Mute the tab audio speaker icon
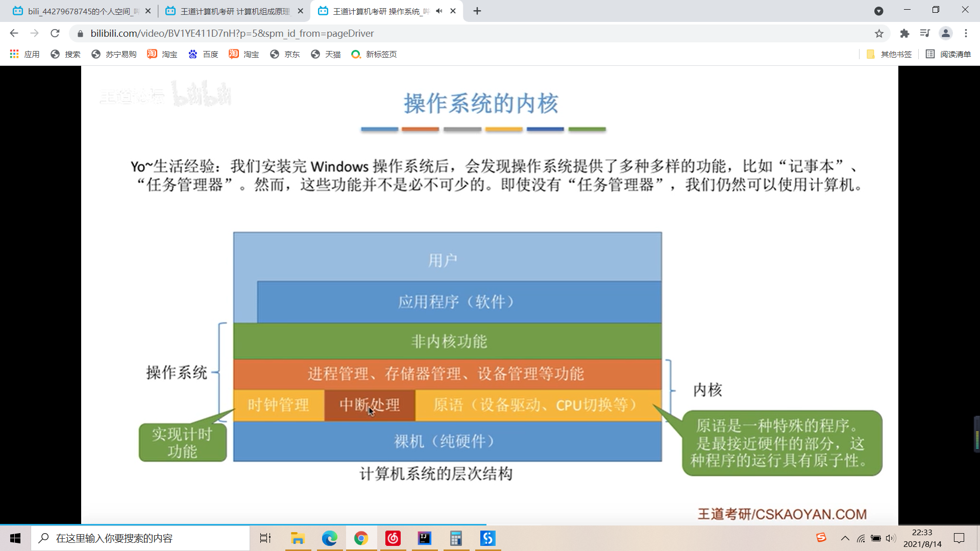The image size is (980, 551). pyautogui.click(x=439, y=11)
